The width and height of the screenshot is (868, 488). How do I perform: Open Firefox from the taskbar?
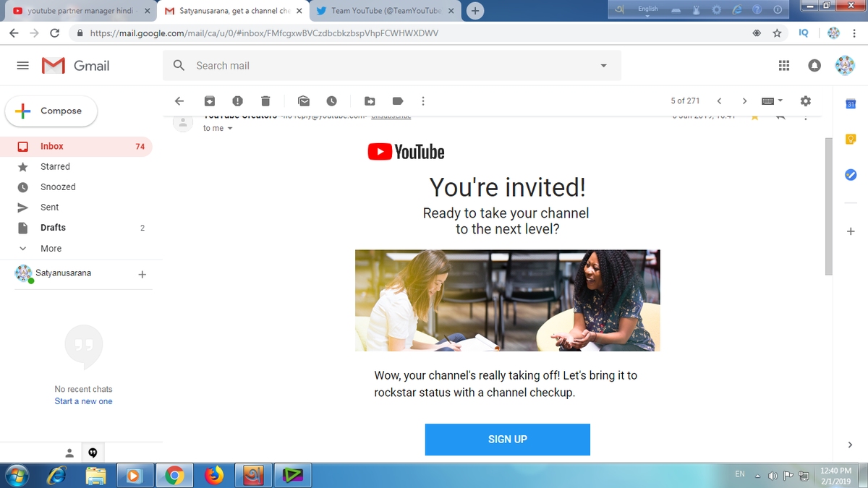(x=213, y=475)
